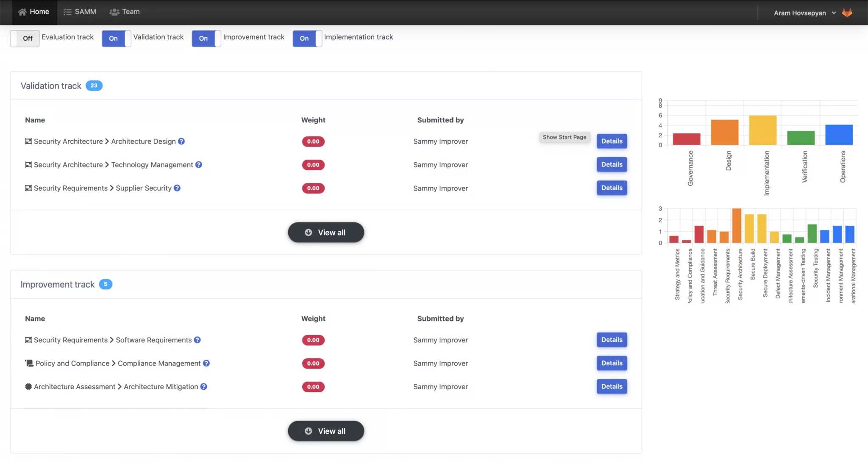Click the Team people icon

[114, 12]
